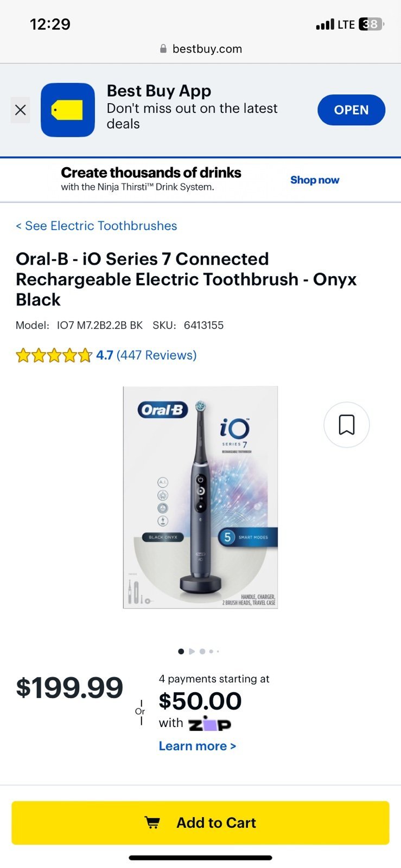
Task: Open the 447 Reviews link
Action: tap(156, 355)
